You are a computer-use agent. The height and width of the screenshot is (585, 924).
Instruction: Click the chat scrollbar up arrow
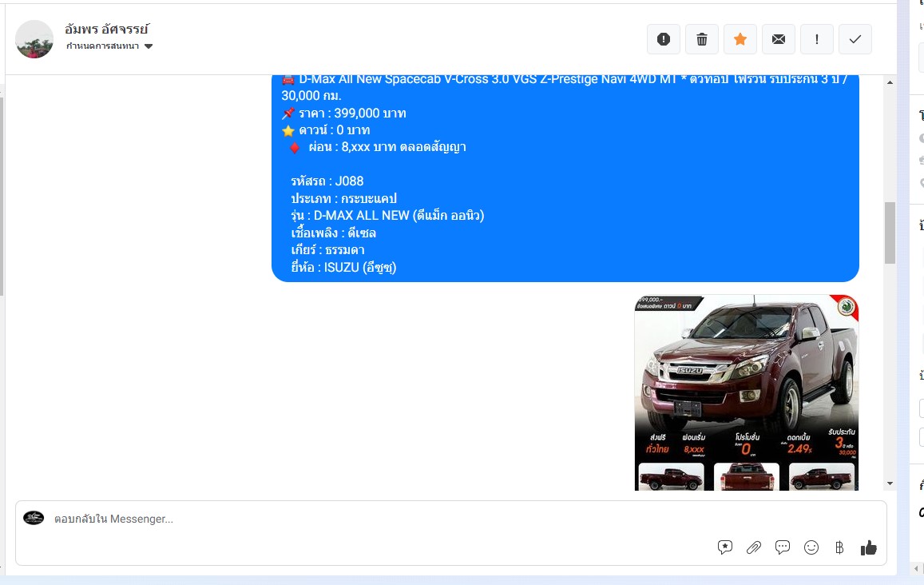click(890, 82)
